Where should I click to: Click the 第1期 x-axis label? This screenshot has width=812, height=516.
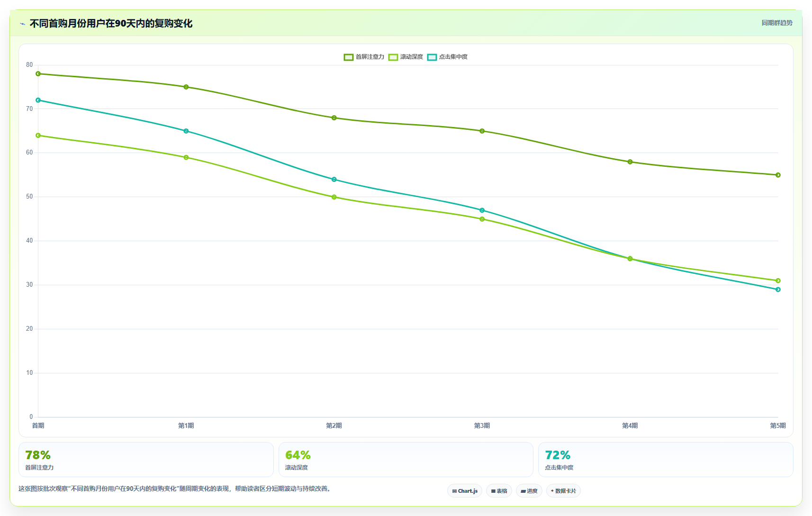186,426
